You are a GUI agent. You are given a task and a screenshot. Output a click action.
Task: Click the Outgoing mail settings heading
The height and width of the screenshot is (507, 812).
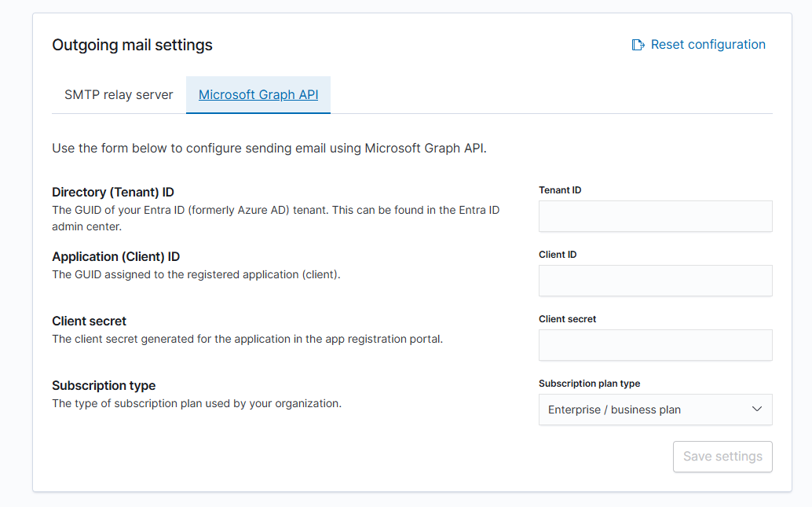click(132, 45)
